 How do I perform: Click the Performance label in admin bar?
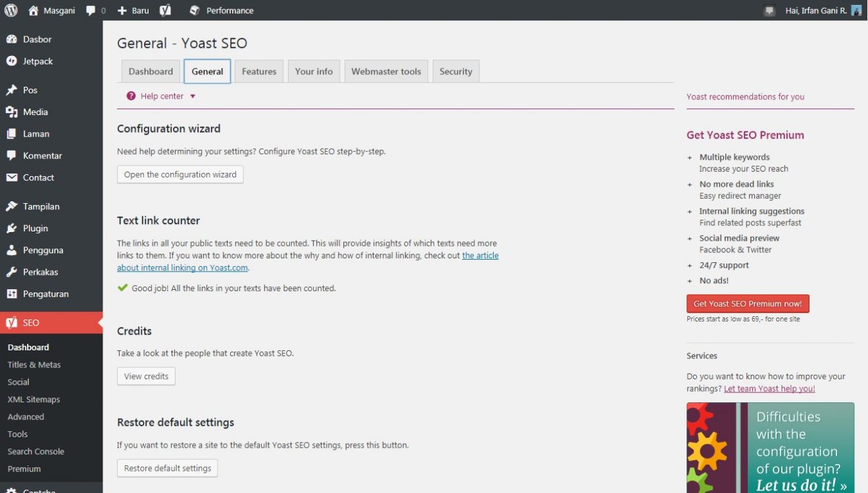click(229, 11)
